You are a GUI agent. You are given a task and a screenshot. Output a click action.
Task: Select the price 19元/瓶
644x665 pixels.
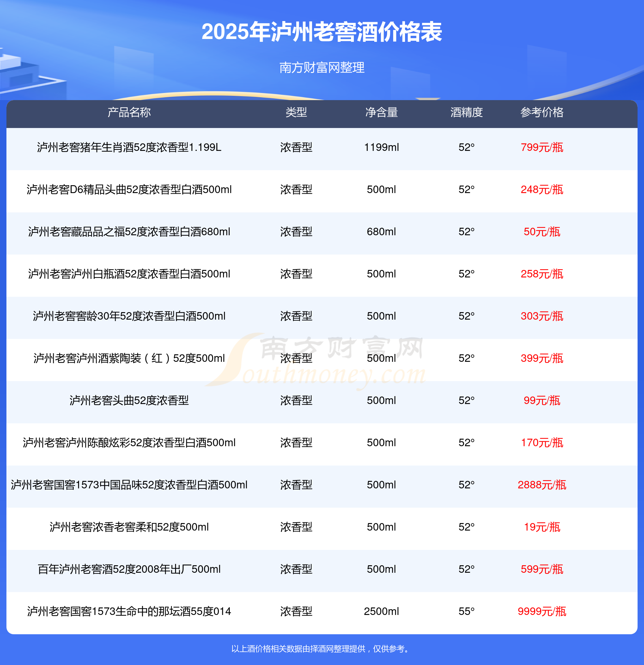pyautogui.click(x=542, y=527)
